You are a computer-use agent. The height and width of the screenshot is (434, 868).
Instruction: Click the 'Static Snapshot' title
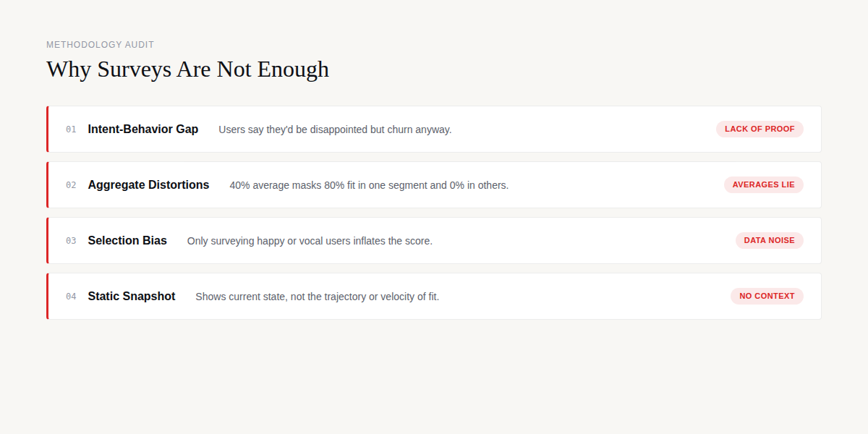click(132, 297)
